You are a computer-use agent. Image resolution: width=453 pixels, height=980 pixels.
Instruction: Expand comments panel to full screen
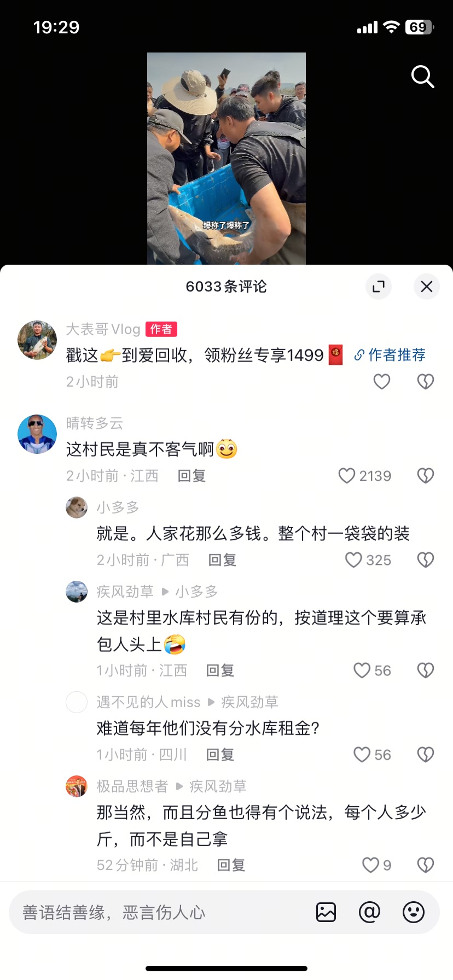[x=379, y=286]
